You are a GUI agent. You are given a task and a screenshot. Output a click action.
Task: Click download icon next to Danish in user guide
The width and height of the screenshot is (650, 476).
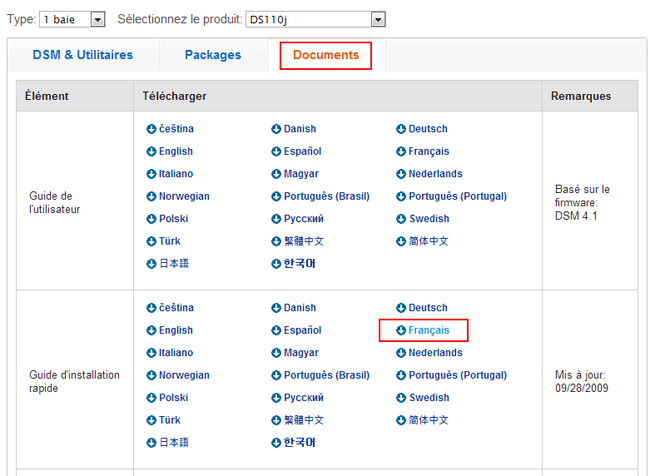click(276, 129)
